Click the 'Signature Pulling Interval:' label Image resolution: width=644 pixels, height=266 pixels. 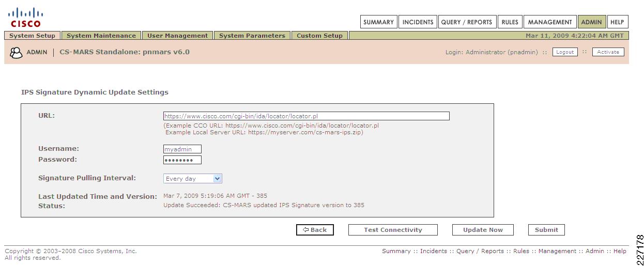point(87,178)
